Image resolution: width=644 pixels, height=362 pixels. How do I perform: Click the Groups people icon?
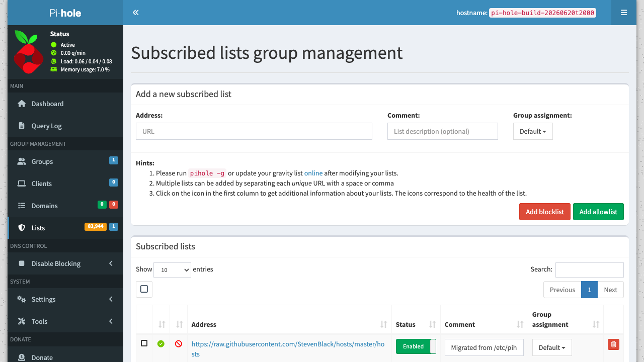[22, 161]
